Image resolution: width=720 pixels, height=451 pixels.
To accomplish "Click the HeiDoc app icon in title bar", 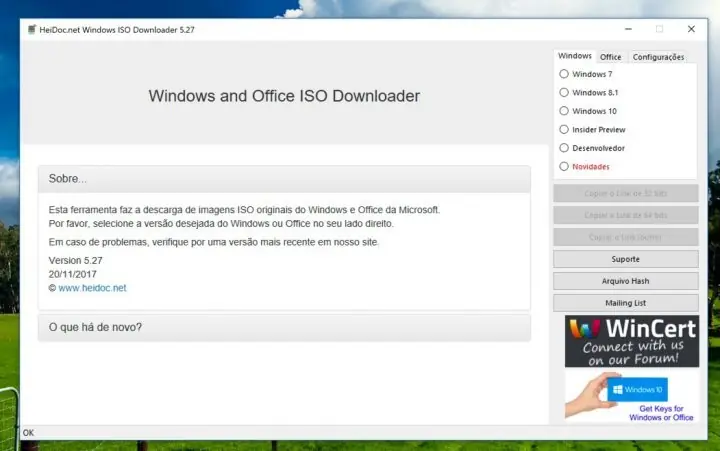I will tap(31, 29).
